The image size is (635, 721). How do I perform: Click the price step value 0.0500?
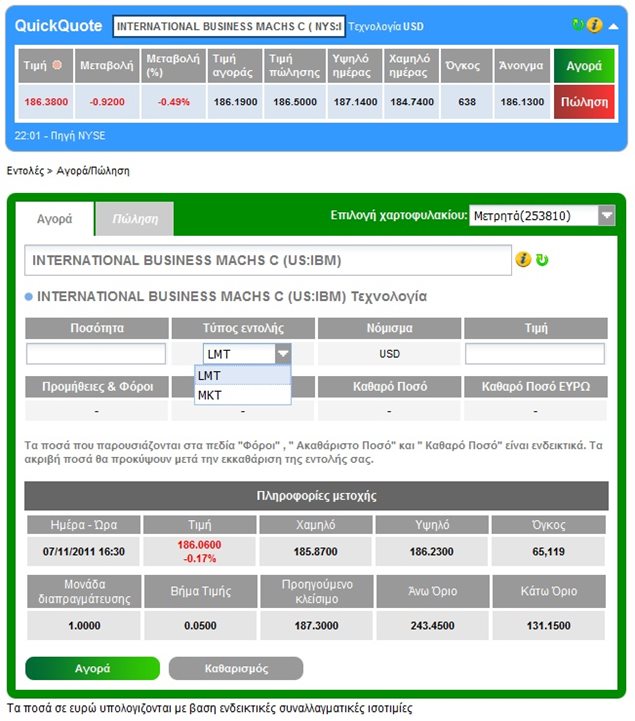pos(200,625)
